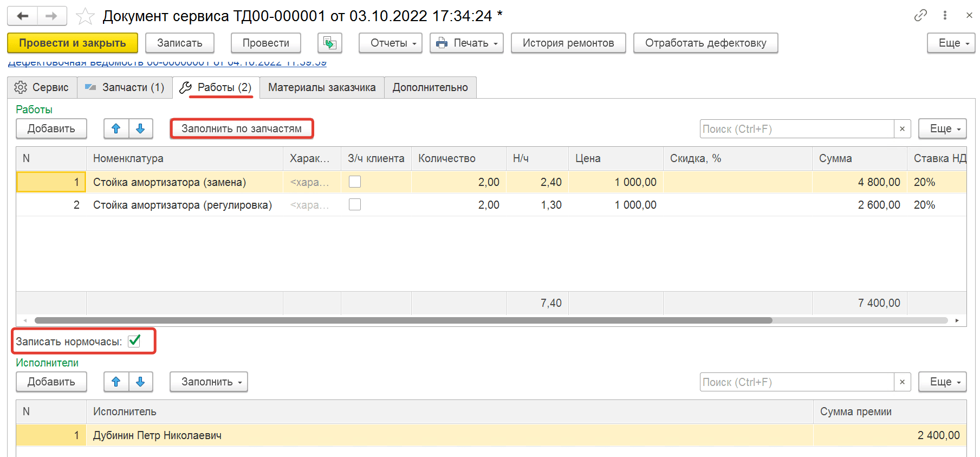The height and width of the screenshot is (457, 980).
Task: Move selected executor row up
Action: (116, 382)
